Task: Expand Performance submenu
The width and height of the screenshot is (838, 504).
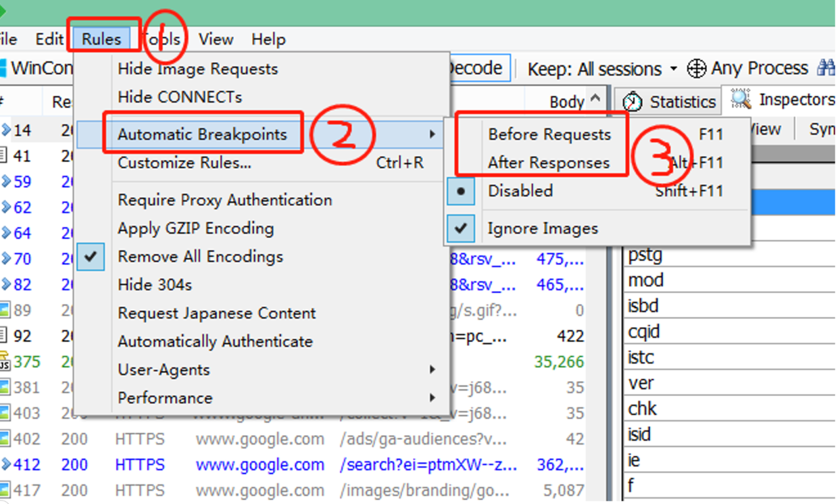Action: coord(262,398)
